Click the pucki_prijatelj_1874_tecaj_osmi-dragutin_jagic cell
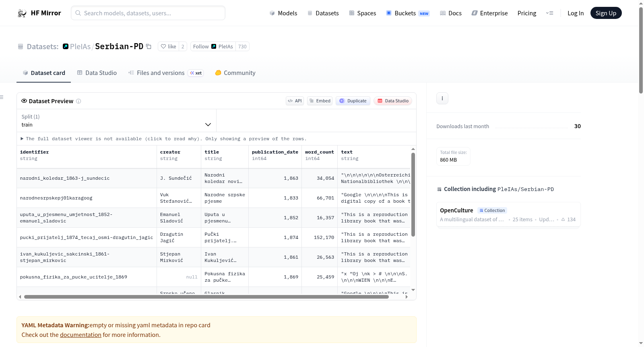644x347 pixels. (x=87, y=237)
